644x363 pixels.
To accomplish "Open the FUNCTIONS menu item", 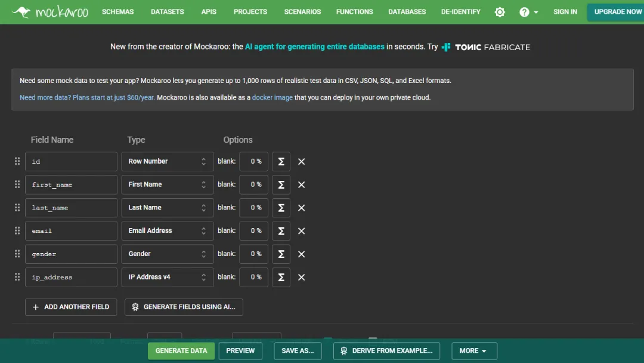I will [x=354, y=12].
